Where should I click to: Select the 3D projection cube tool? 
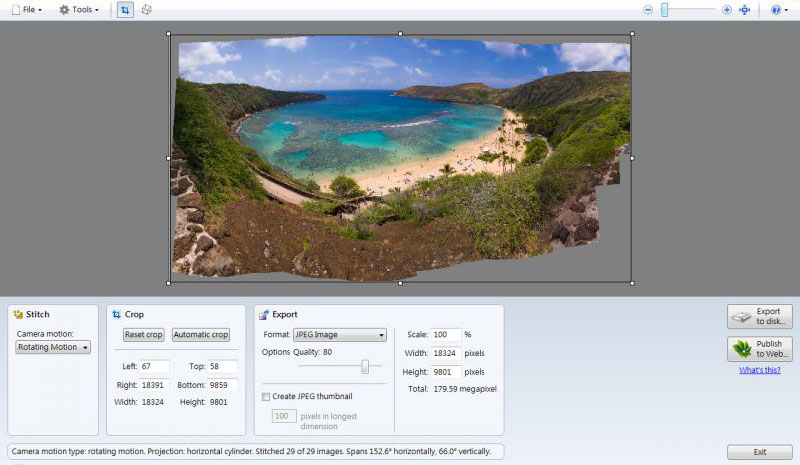pyautogui.click(x=146, y=10)
